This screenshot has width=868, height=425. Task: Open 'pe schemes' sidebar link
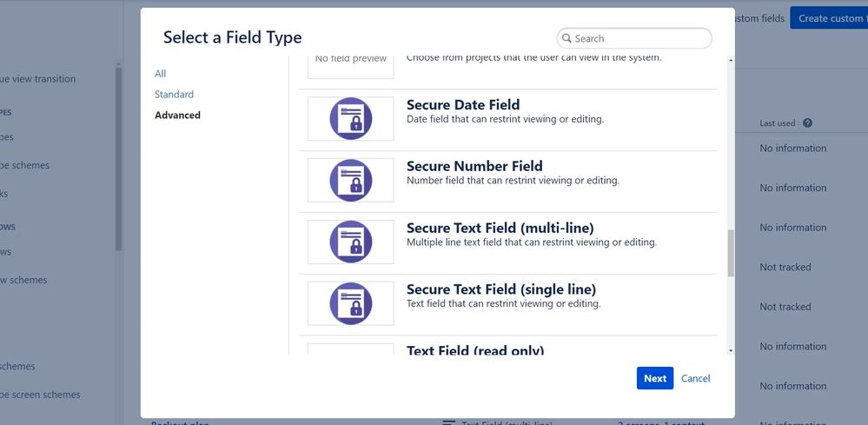pyautogui.click(x=24, y=165)
